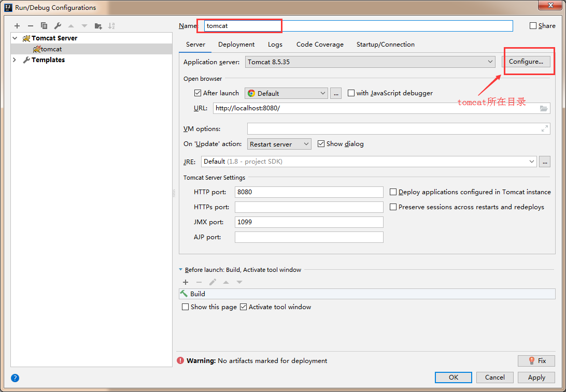Check Show this page checkbox

coord(185,307)
